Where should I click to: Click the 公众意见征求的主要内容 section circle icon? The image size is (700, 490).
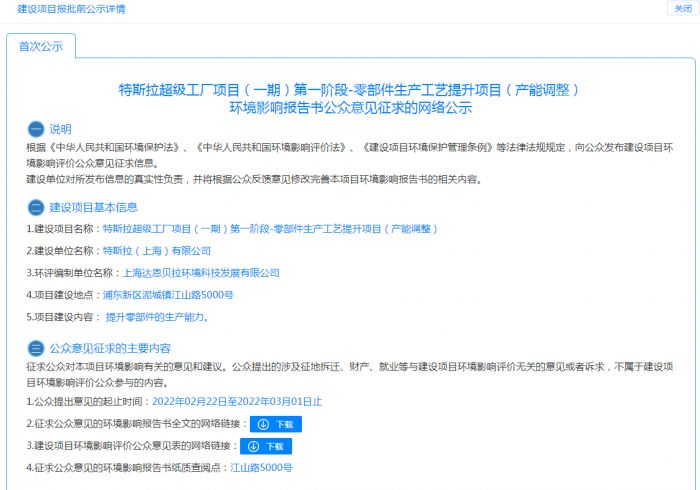coord(36,348)
